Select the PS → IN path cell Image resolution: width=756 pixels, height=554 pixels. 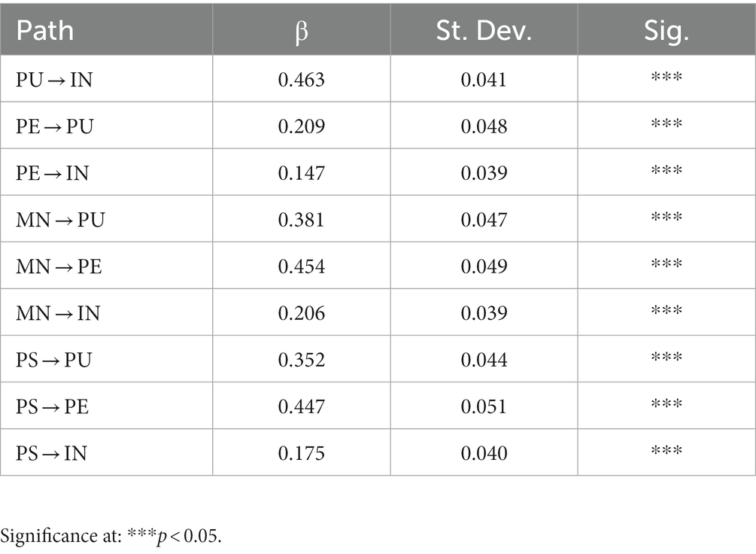51,453
